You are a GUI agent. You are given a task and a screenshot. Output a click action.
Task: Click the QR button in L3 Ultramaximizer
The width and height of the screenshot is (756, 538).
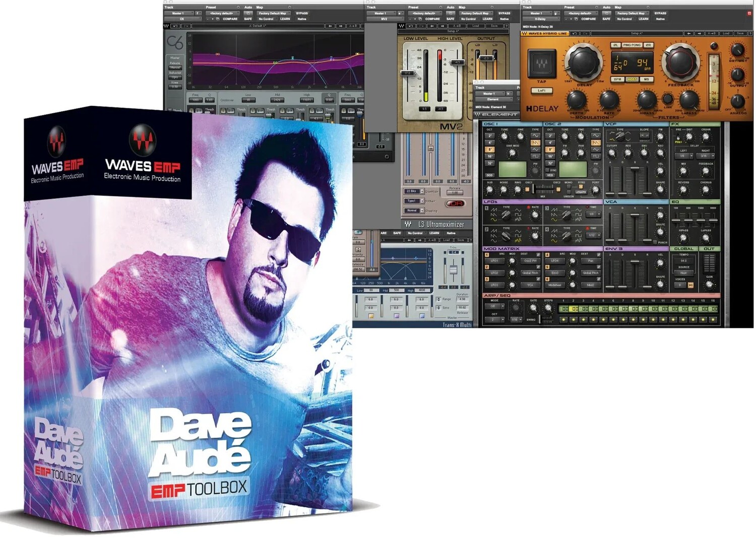point(455,204)
